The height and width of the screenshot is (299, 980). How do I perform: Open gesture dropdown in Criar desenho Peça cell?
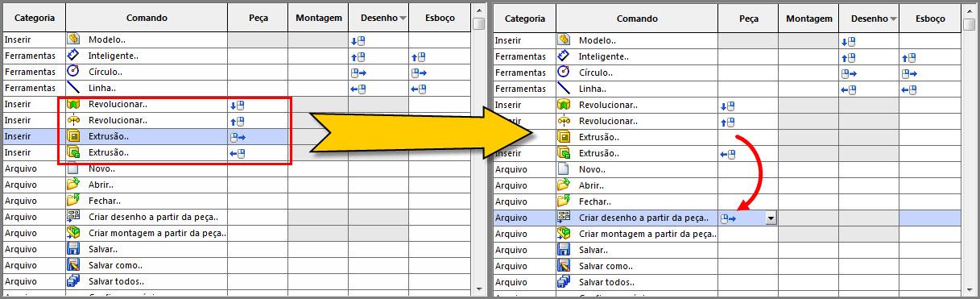tap(771, 218)
